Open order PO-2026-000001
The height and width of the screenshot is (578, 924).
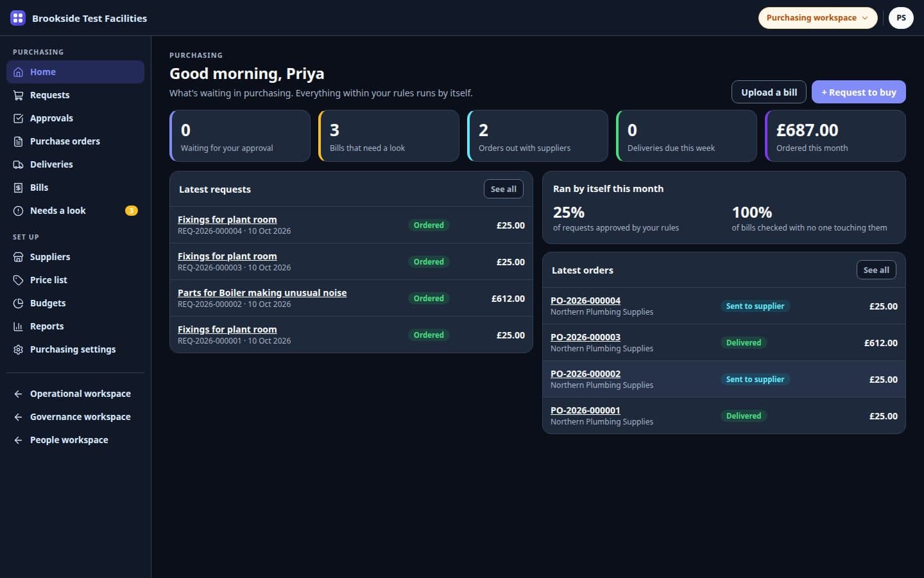[585, 410]
